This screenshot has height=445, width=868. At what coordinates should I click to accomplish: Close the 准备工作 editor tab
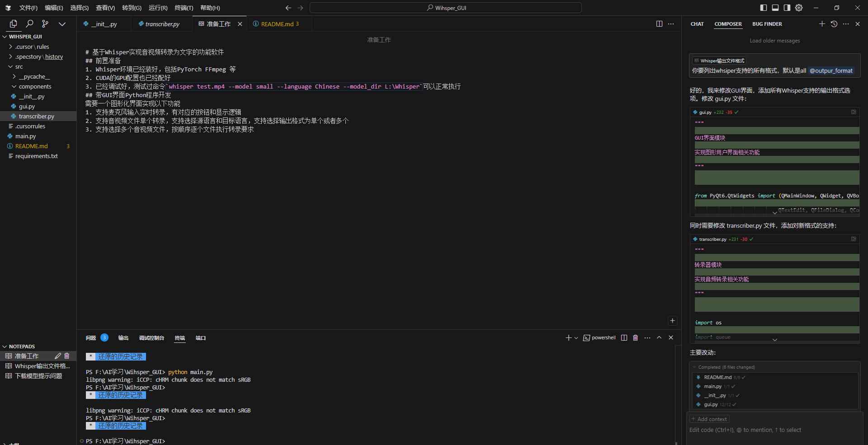point(240,24)
